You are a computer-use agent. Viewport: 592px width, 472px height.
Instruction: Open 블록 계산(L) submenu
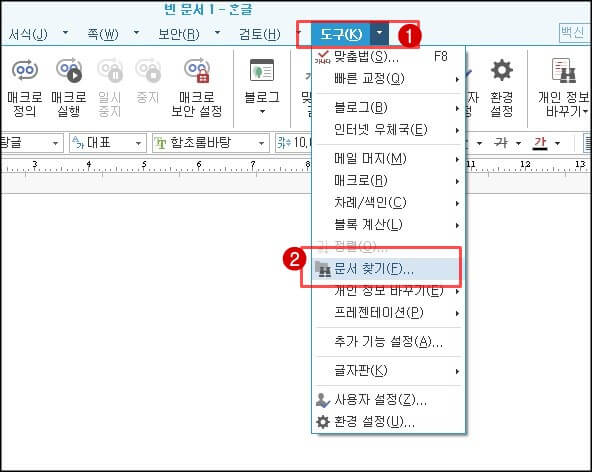click(x=388, y=225)
